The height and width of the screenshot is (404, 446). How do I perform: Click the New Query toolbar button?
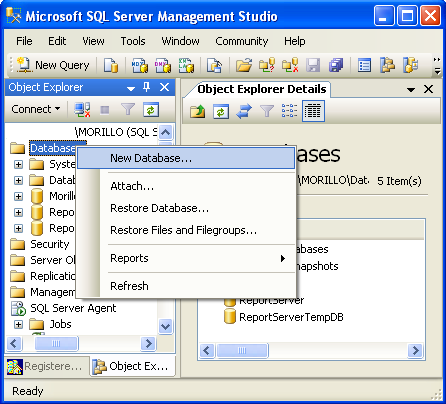[x=53, y=65]
